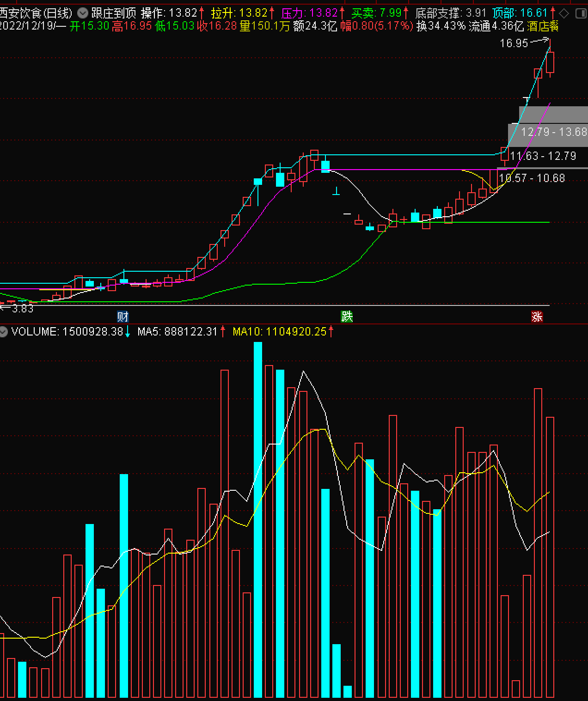Click the MA5: 888122.31 readout
The image size is (588, 701).
tap(178, 331)
